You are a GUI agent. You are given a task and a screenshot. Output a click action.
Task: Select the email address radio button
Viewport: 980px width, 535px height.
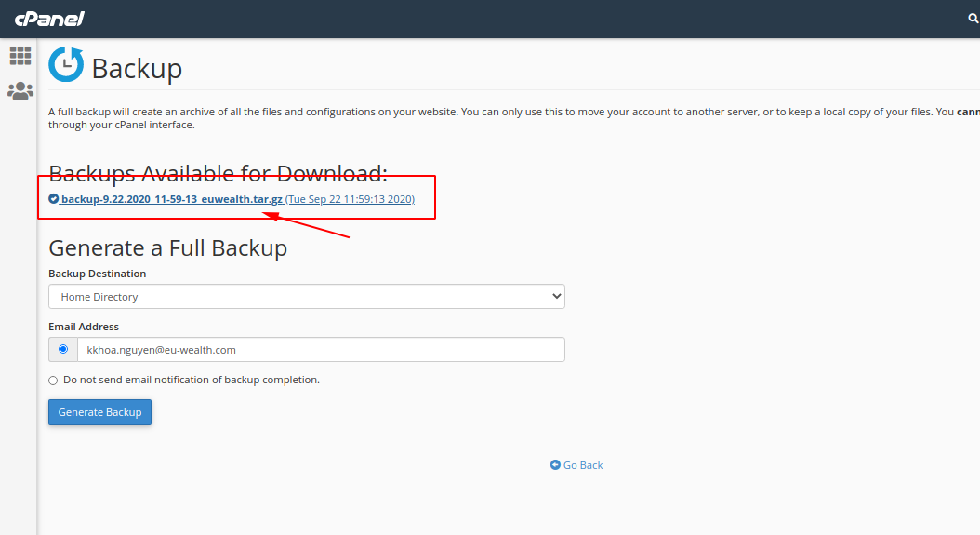pos(63,349)
